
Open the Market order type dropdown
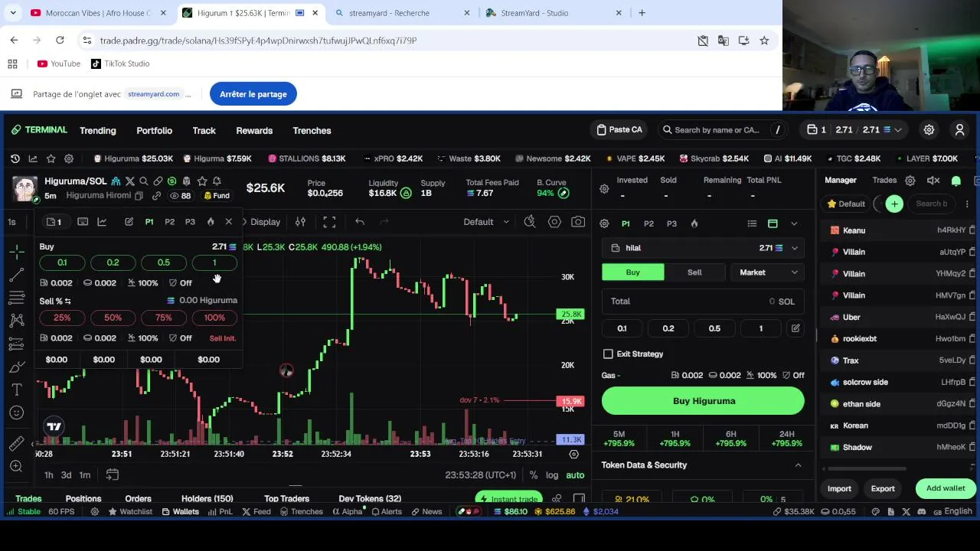767,272
